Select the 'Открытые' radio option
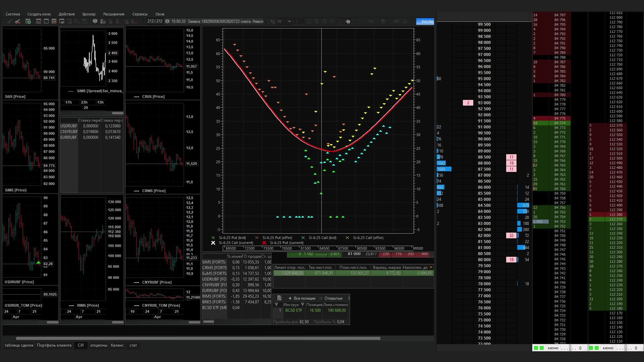 point(321,298)
